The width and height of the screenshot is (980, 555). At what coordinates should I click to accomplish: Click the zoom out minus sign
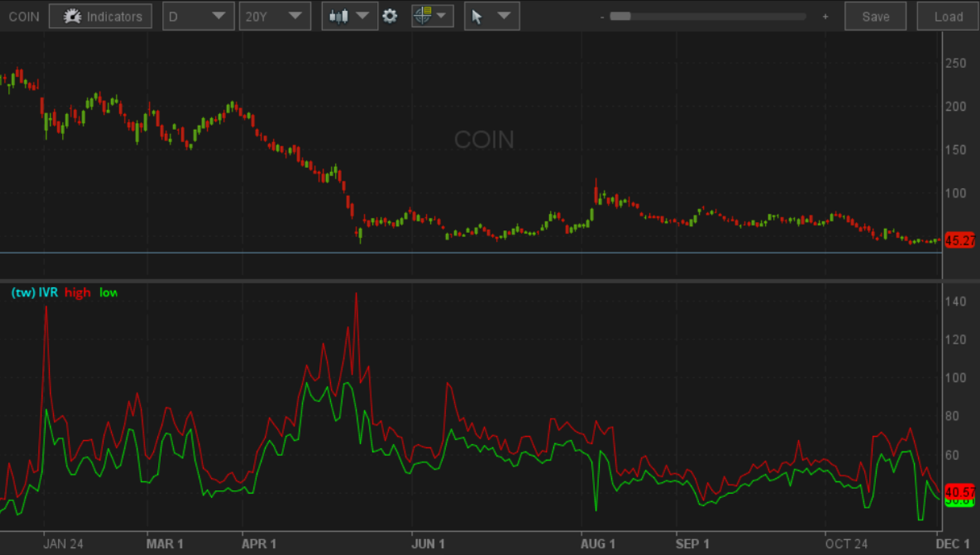coord(602,17)
